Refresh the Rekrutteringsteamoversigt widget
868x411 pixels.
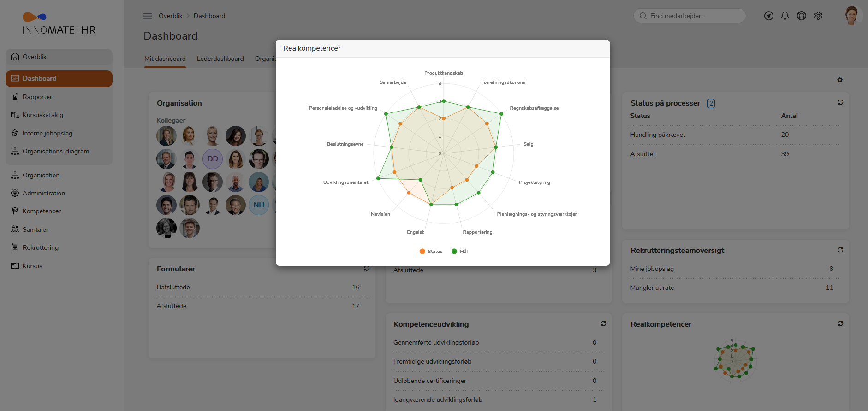pyautogui.click(x=840, y=250)
